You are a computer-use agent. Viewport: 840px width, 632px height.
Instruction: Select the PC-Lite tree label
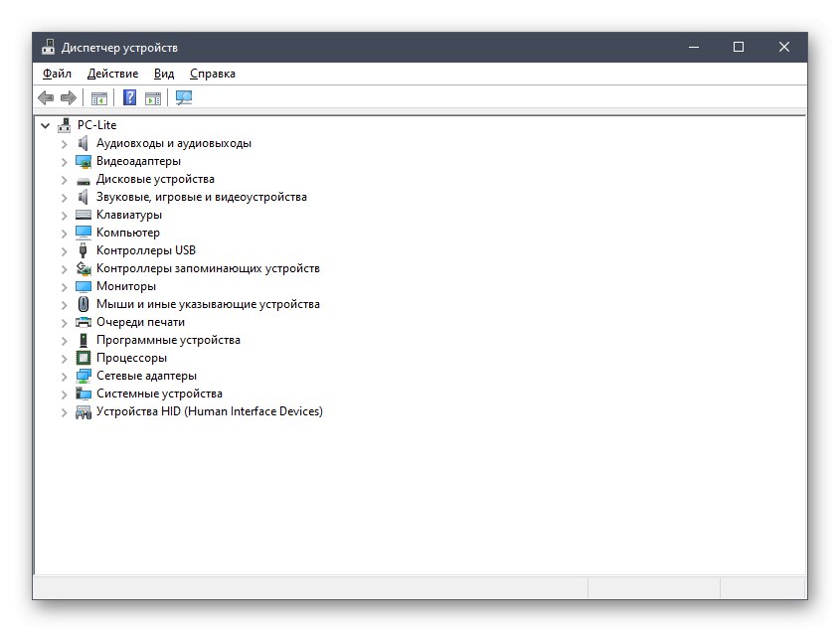(97, 125)
